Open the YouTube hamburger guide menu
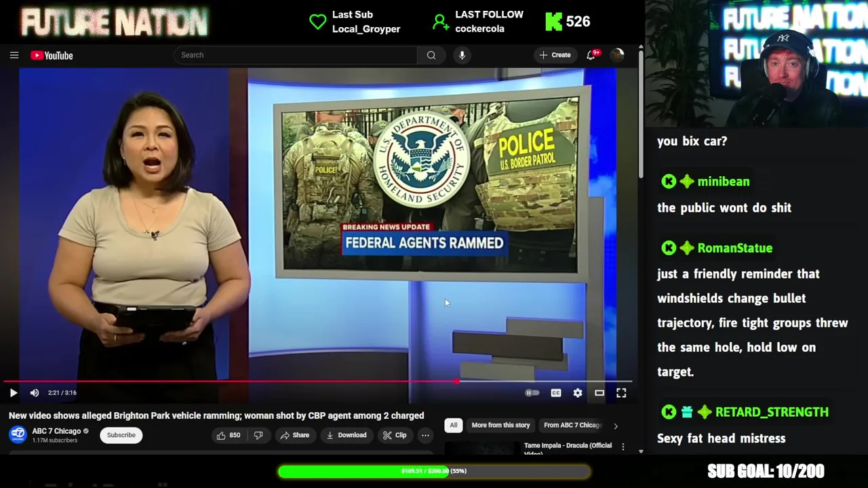This screenshot has height=488, width=868. coord(14,56)
